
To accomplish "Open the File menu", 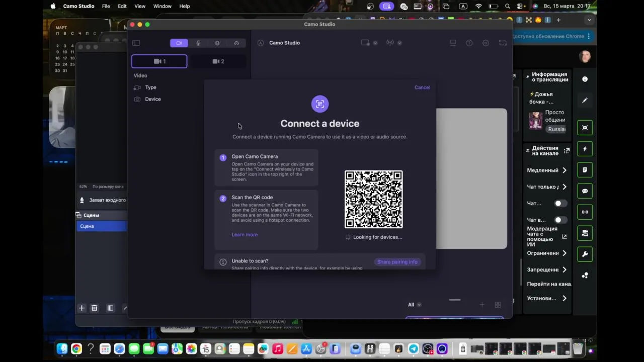I will click(106, 6).
